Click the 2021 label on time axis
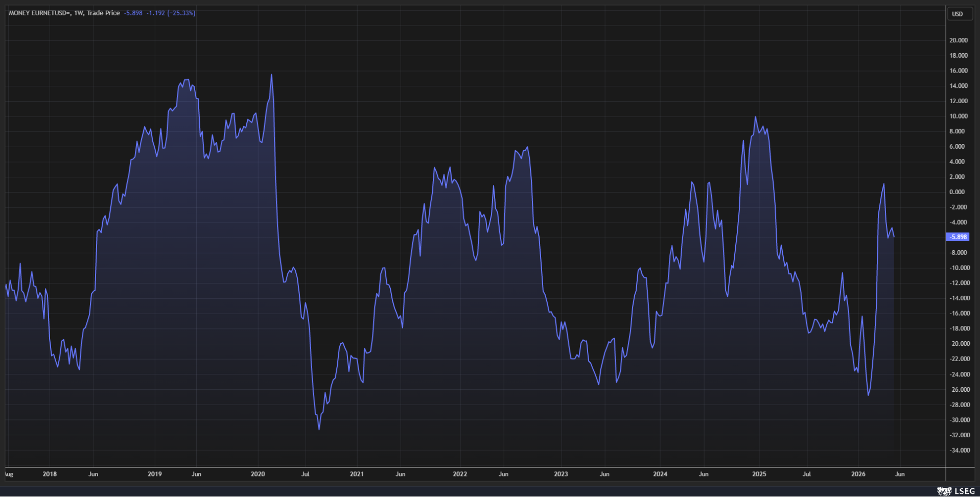 (357, 474)
